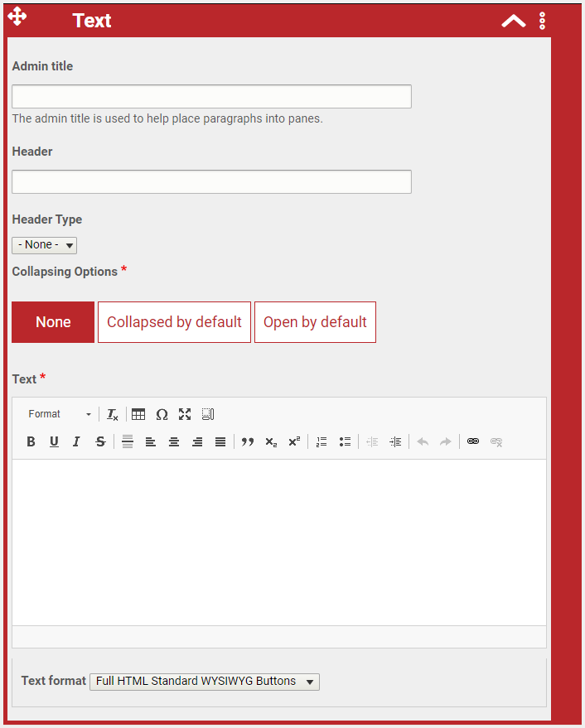Insert numbered list
585x728 pixels.
pos(322,441)
